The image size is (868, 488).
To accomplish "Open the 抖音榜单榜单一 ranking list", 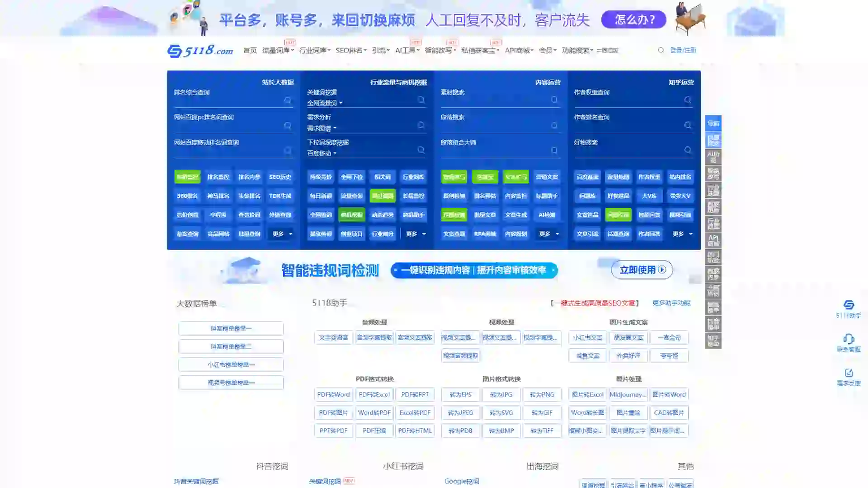I will click(x=231, y=328).
